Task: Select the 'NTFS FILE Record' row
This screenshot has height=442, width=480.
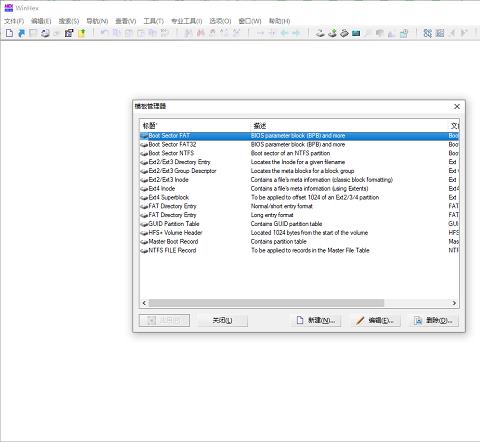Action: tap(299, 250)
